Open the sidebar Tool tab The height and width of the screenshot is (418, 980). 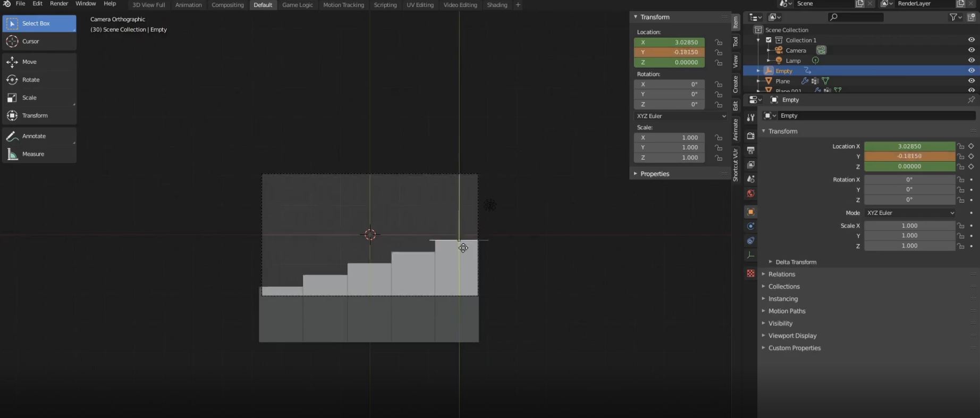736,41
